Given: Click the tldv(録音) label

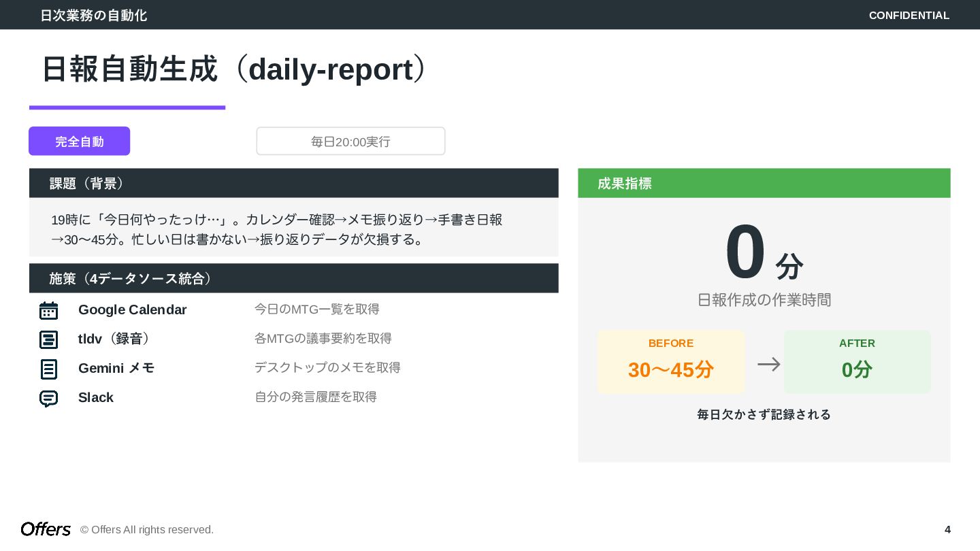Looking at the screenshot, I should (x=116, y=339).
